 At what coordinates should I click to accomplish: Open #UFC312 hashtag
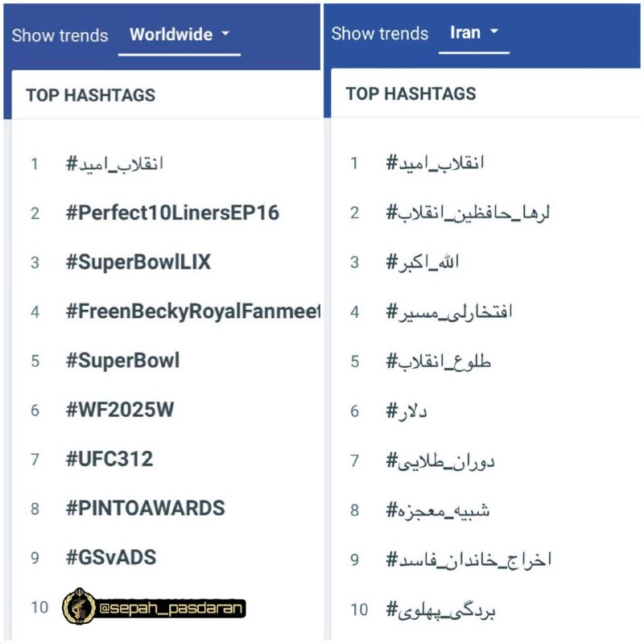pyautogui.click(x=109, y=459)
